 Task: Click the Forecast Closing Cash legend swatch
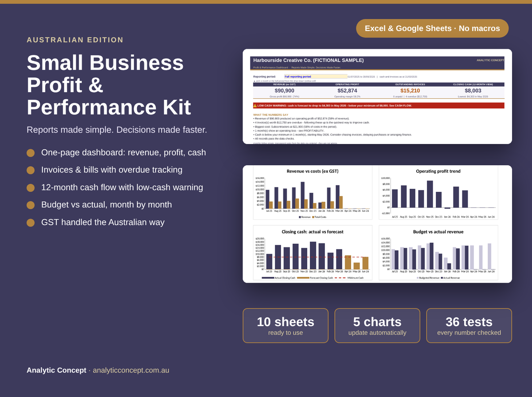(x=303, y=278)
